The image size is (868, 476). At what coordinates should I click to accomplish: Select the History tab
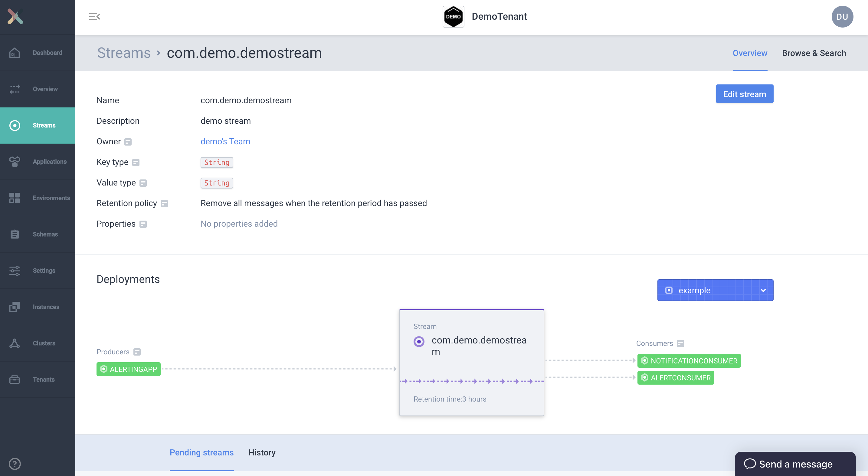(x=261, y=452)
